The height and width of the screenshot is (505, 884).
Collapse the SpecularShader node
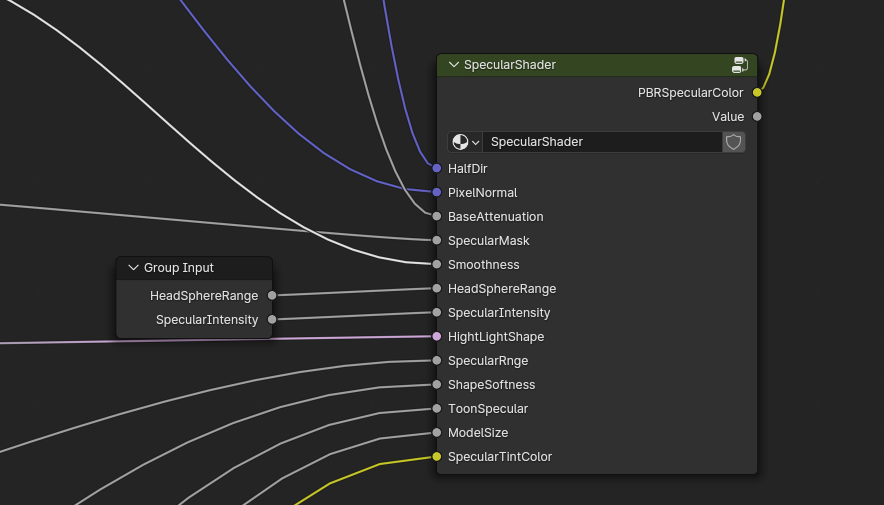pos(454,65)
